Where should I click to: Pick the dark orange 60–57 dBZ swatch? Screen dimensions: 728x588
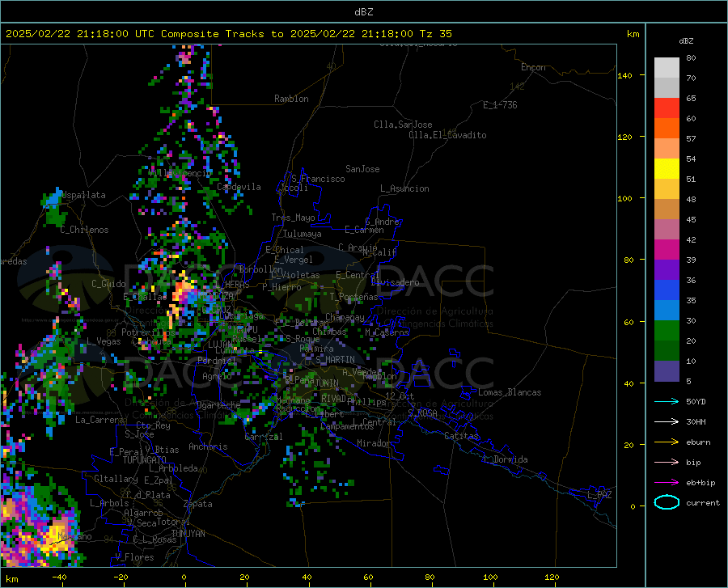[667, 128]
